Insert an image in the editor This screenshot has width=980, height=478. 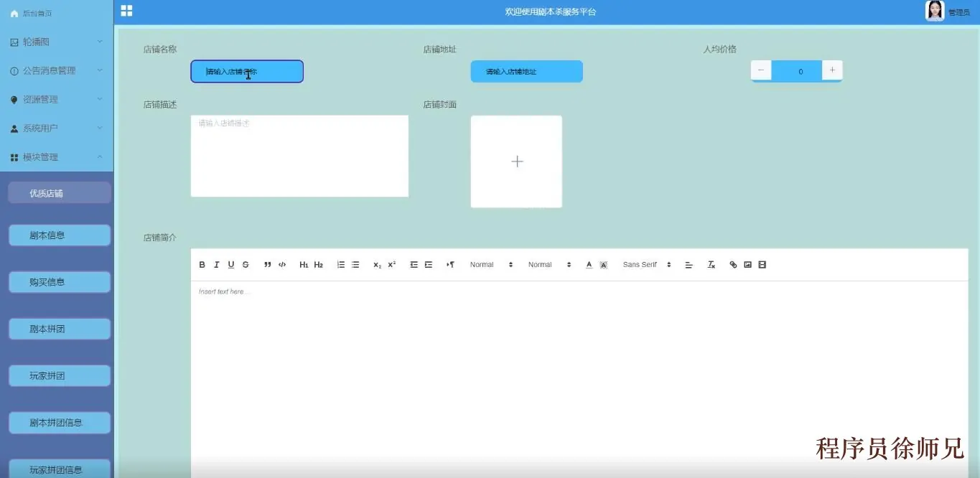point(747,265)
